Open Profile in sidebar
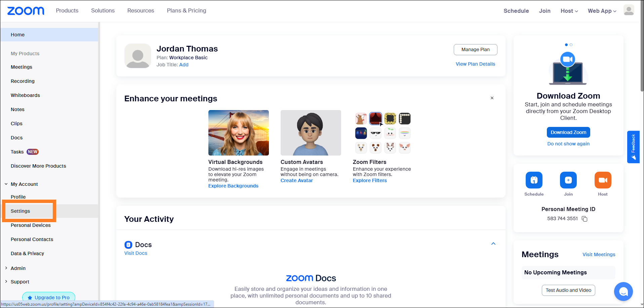Screen dimensions: 644x308 [18, 197]
